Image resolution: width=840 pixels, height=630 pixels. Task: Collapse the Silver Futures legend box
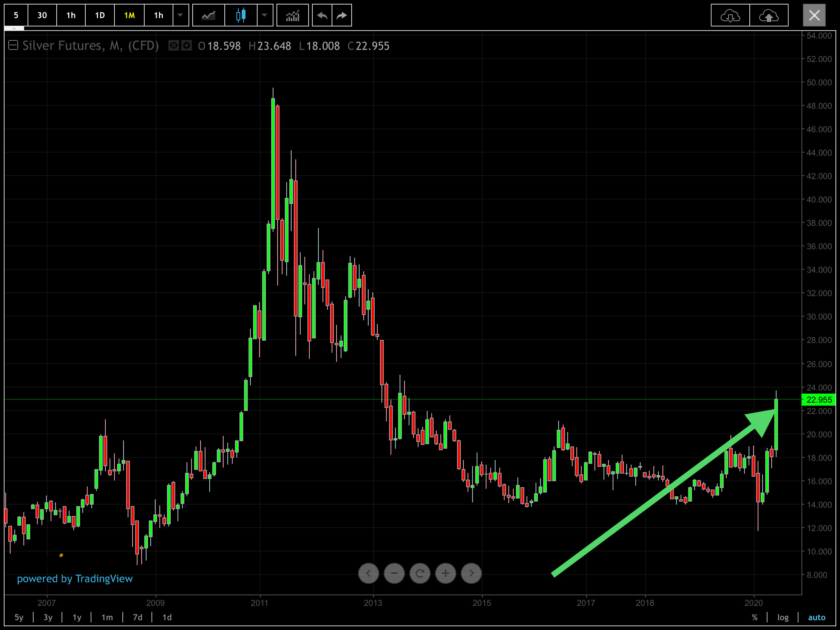(13, 46)
